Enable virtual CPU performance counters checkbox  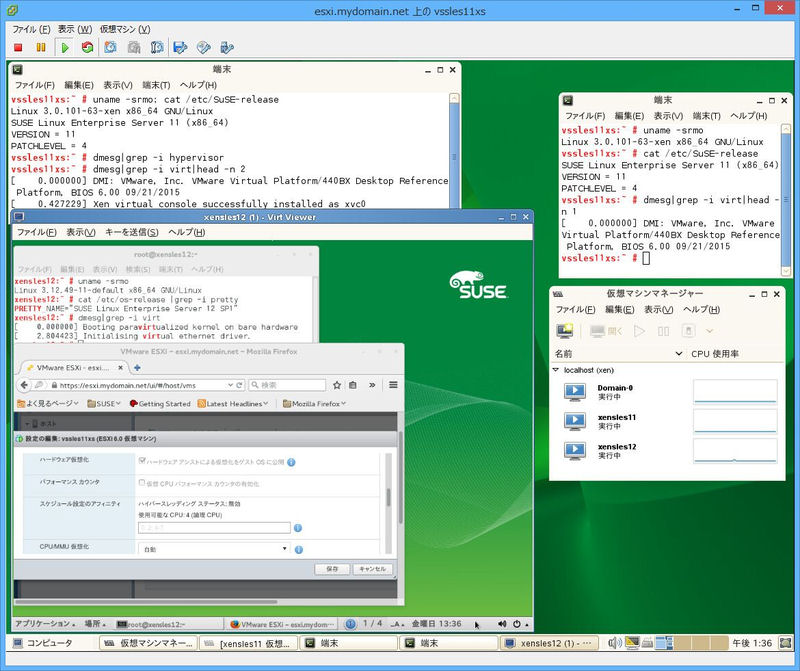[142, 482]
